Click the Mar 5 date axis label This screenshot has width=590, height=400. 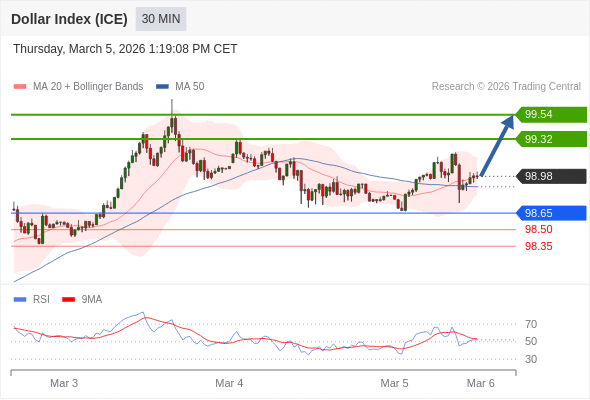point(394,383)
